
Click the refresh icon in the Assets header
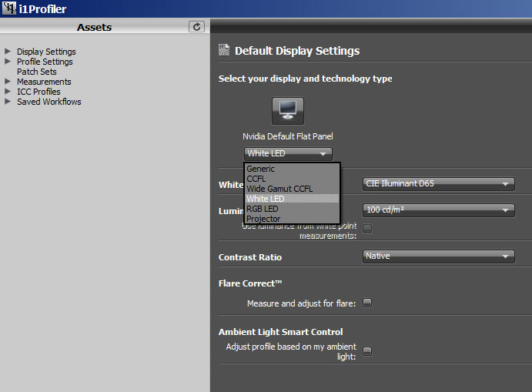pos(196,27)
